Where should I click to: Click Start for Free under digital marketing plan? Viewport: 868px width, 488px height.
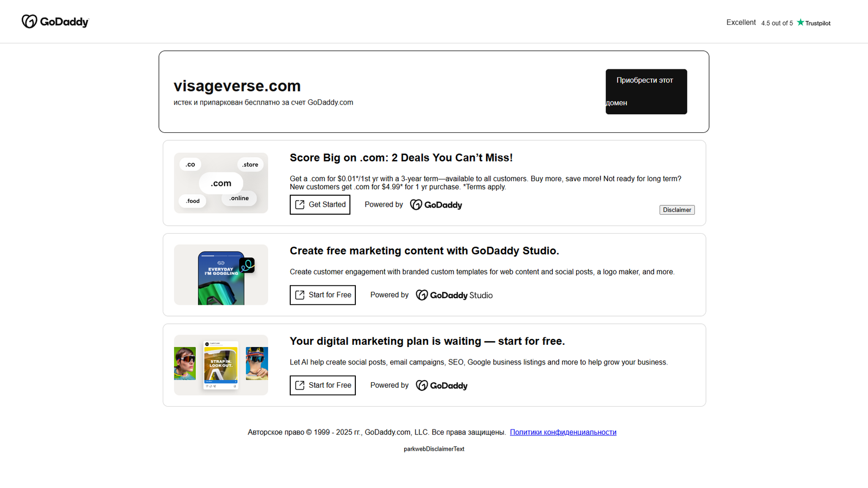coord(323,386)
